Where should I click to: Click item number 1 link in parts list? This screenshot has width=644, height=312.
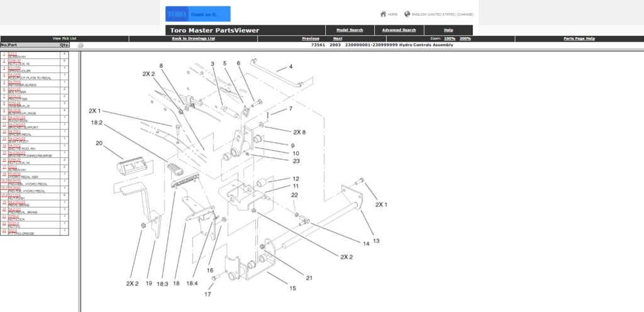coord(4,53)
